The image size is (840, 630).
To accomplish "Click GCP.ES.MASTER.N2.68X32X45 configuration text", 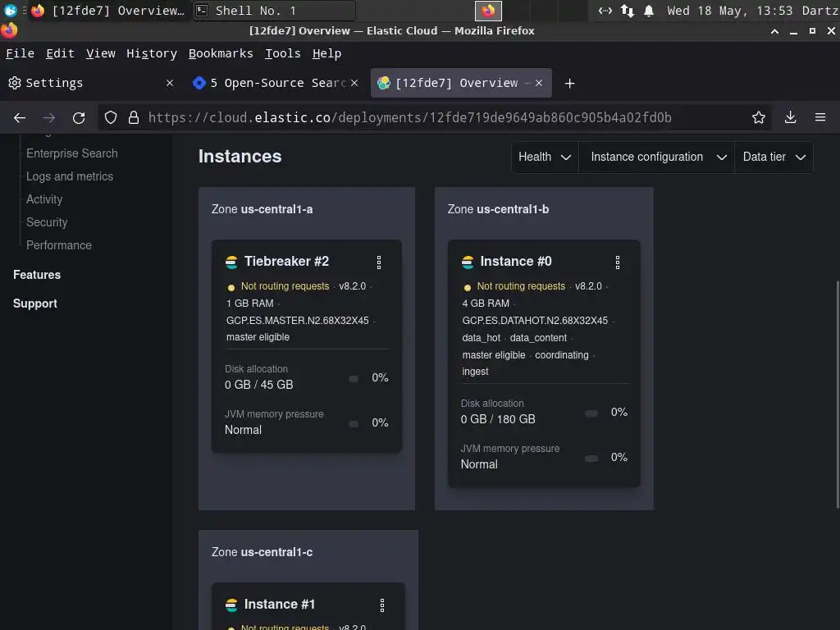I will [x=297, y=321].
